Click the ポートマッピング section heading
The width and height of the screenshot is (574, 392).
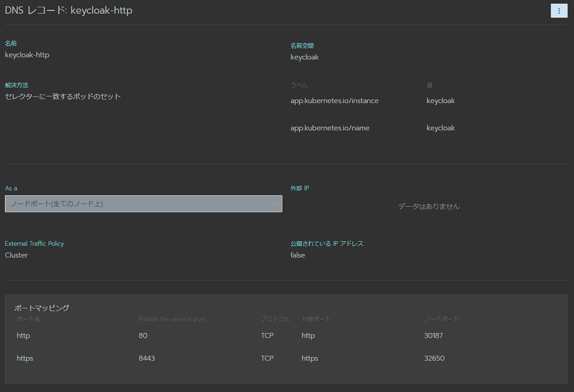coord(41,308)
